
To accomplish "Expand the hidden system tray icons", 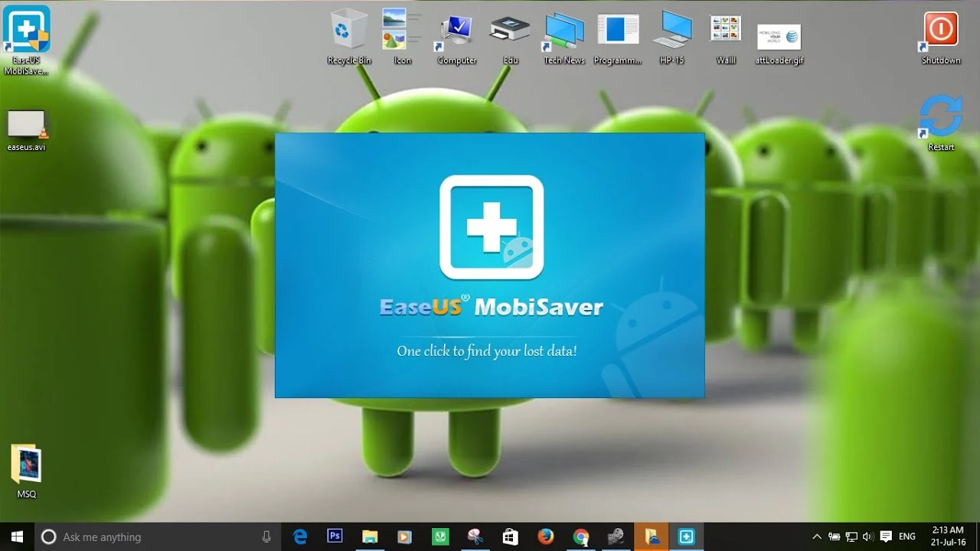I will click(817, 536).
